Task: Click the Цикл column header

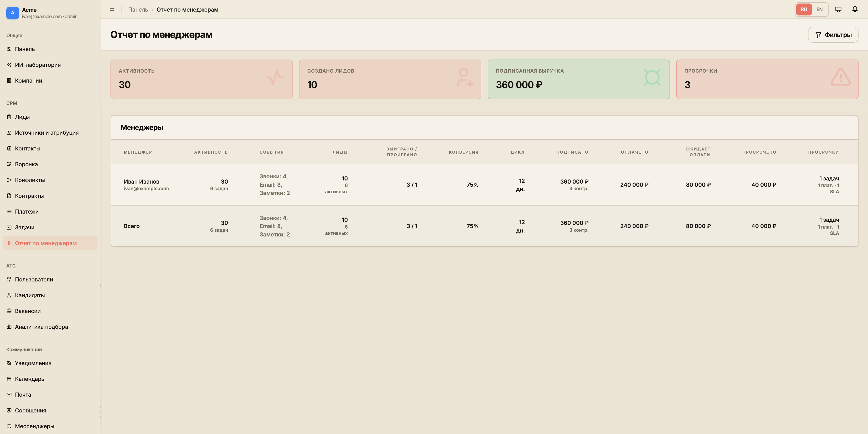Action: tap(518, 152)
